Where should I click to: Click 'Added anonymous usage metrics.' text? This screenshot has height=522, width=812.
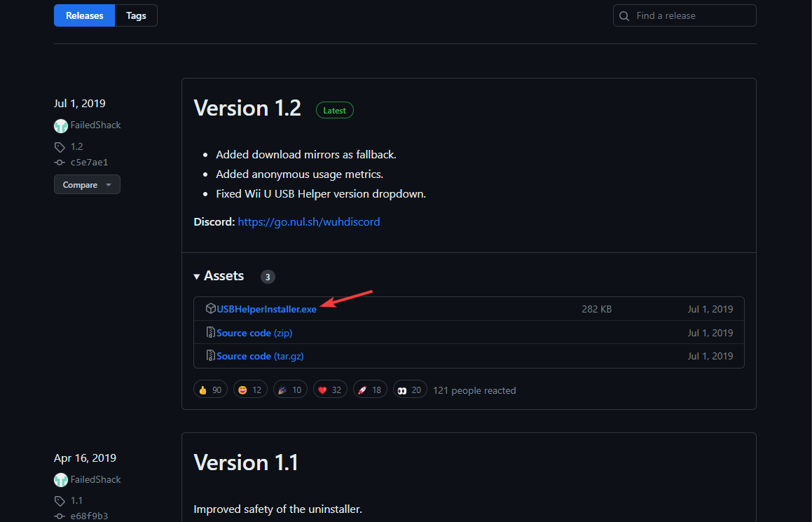[299, 174]
